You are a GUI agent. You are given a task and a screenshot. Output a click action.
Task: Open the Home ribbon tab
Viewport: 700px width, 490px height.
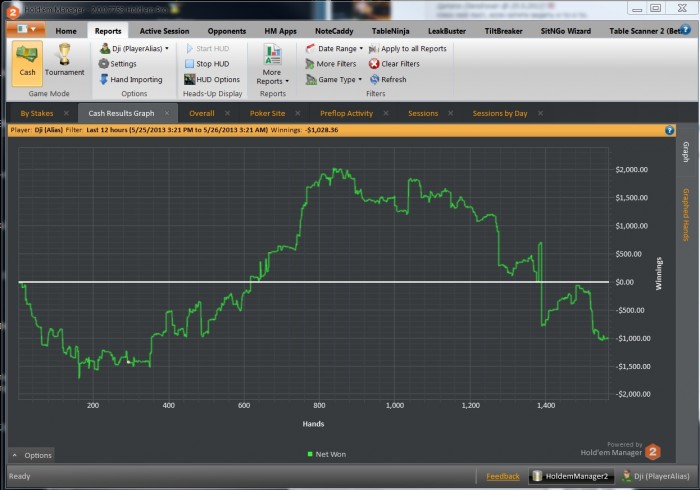66,31
